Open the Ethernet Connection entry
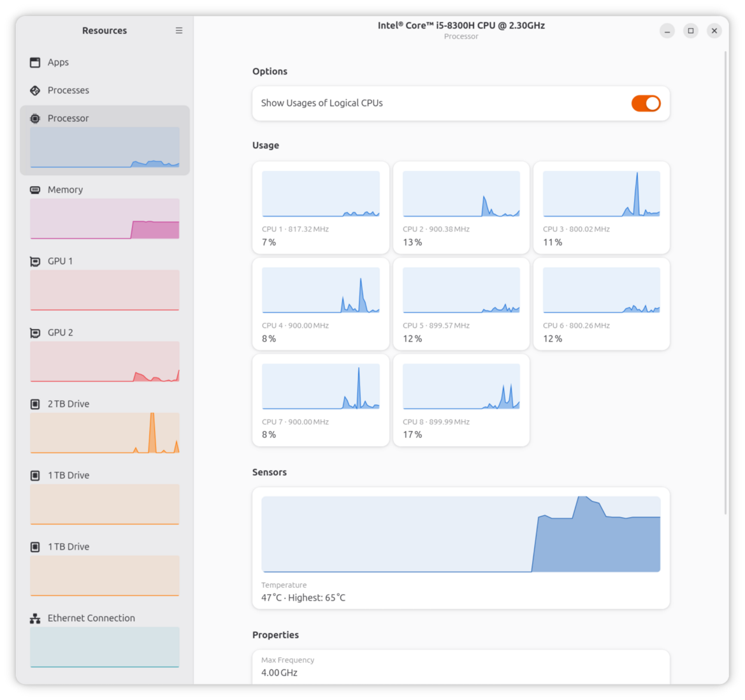Image resolution: width=745 pixels, height=700 pixels. click(x=105, y=640)
